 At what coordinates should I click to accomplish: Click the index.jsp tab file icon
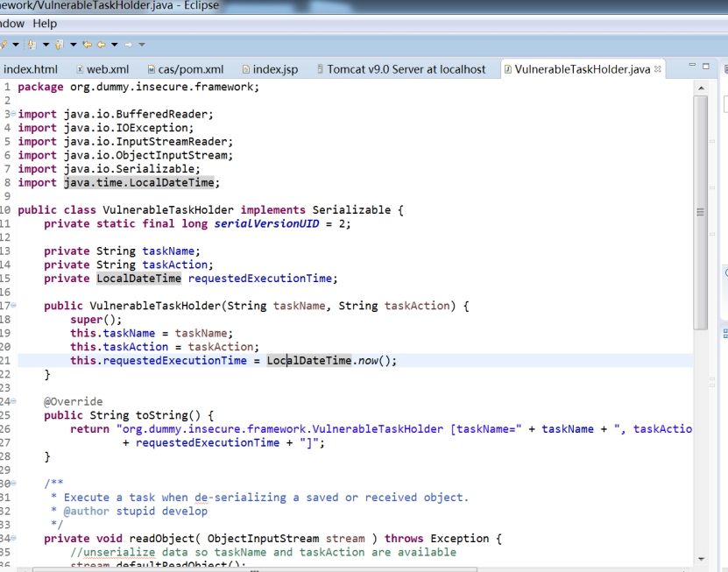click(x=246, y=69)
